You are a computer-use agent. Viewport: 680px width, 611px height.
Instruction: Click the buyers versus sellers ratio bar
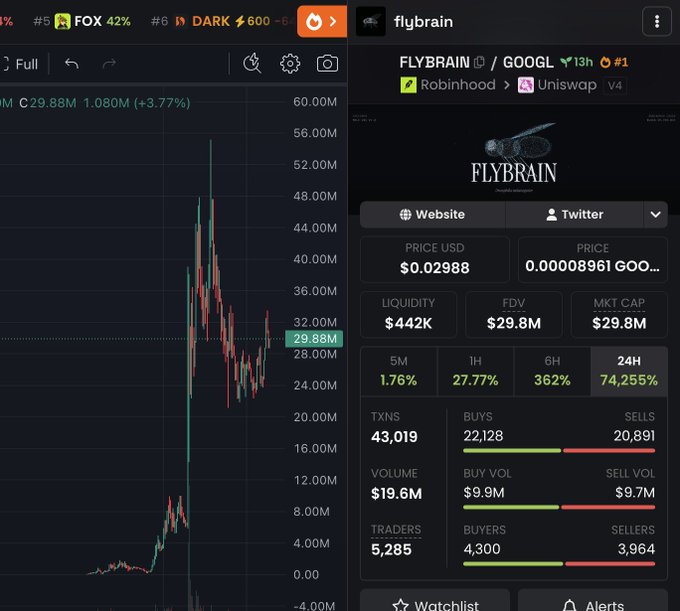click(559, 564)
